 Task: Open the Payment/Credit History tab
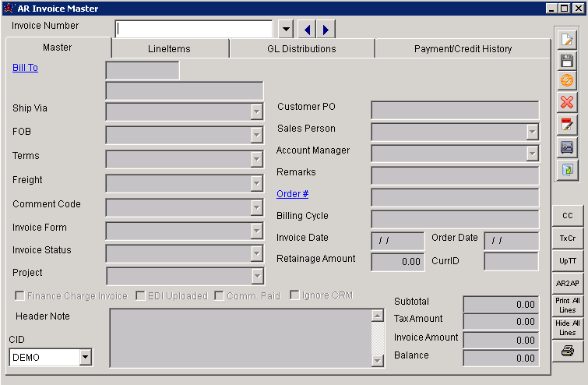pos(463,48)
